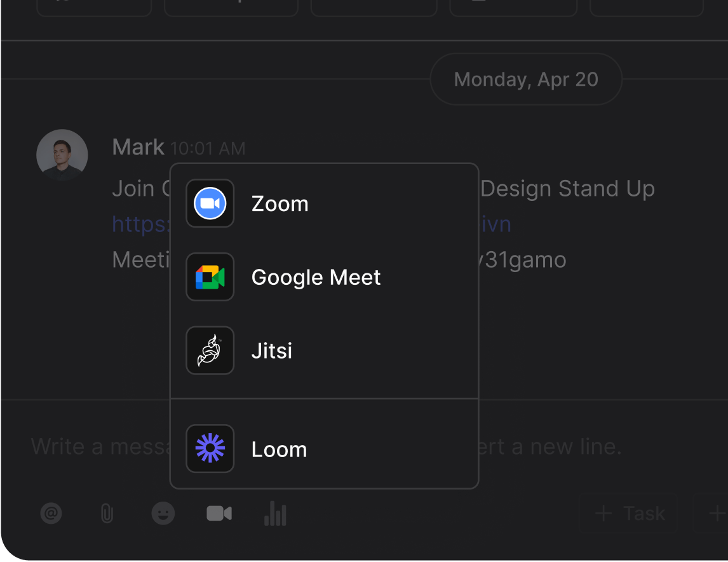The image size is (728, 562).
Task: Open the emoji picker
Action: coord(163,513)
